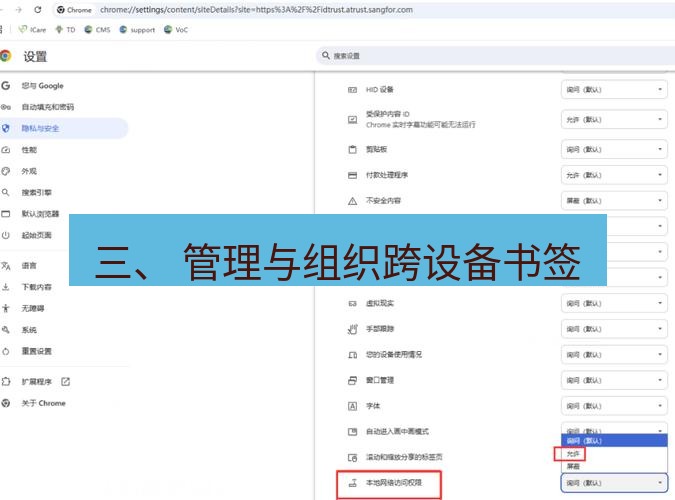Screen dimensions: 675x500
Task: Toggle the 本地网络访问权限 dropdown
Action: 614,483
